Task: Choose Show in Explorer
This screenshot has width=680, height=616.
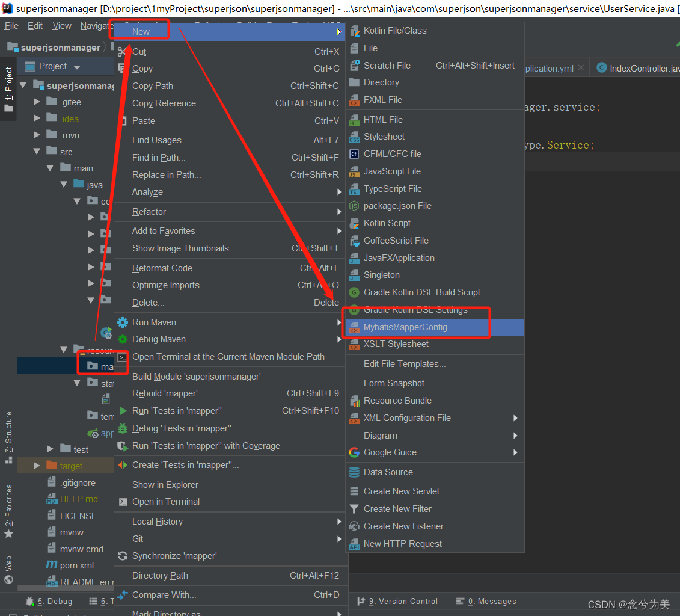Action: pos(230,484)
